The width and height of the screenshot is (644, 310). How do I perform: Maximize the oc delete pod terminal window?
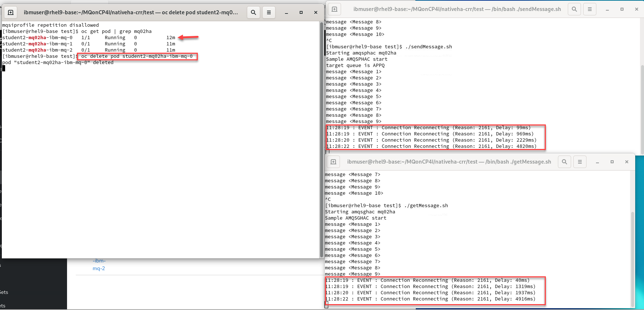point(301,12)
